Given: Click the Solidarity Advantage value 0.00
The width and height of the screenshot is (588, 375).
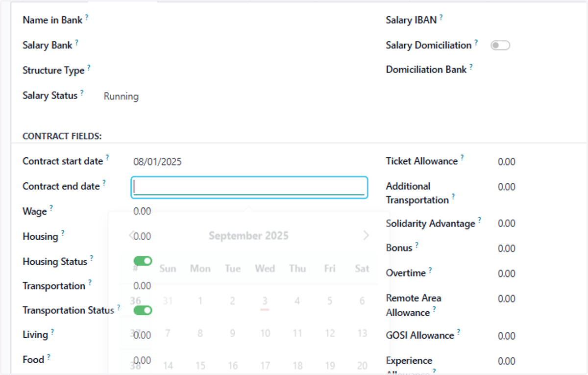Looking at the screenshot, I should [x=506, y=224].
